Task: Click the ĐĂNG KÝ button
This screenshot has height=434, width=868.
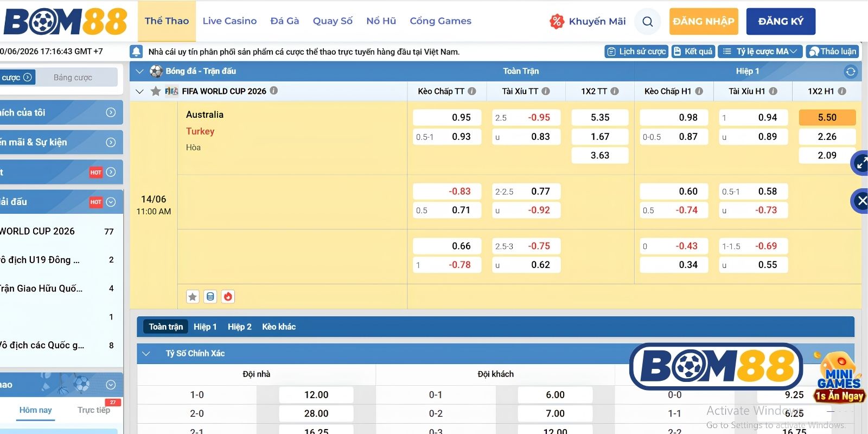Action: click(x=781, y=22)
